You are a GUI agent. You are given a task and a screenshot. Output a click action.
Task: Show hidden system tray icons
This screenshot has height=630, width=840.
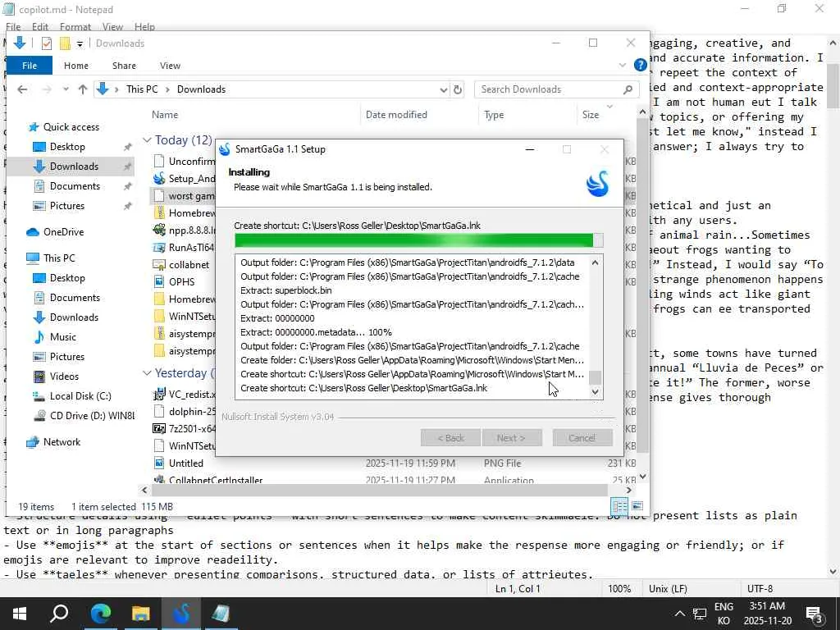[x=679, y=614]
